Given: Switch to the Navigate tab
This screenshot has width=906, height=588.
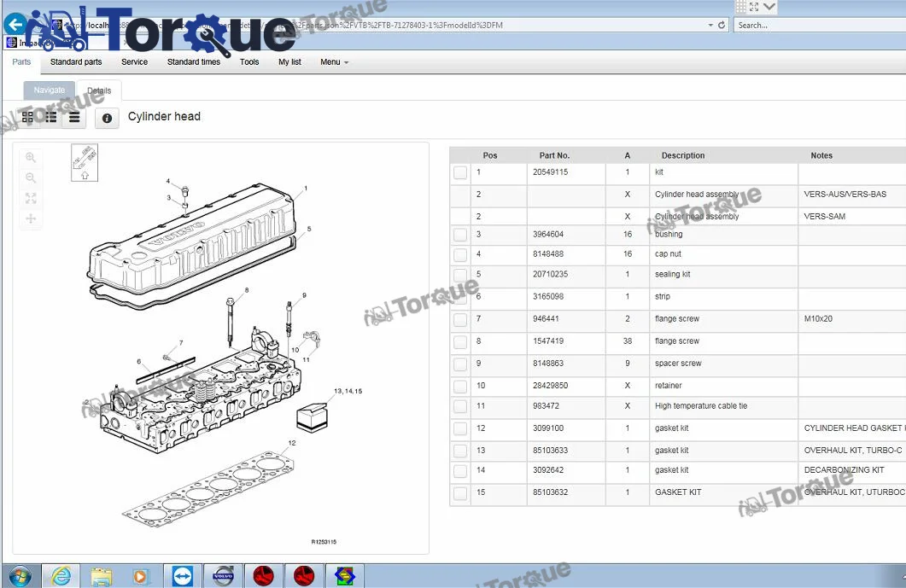Looking at the screenshot, I should point(50,90).
